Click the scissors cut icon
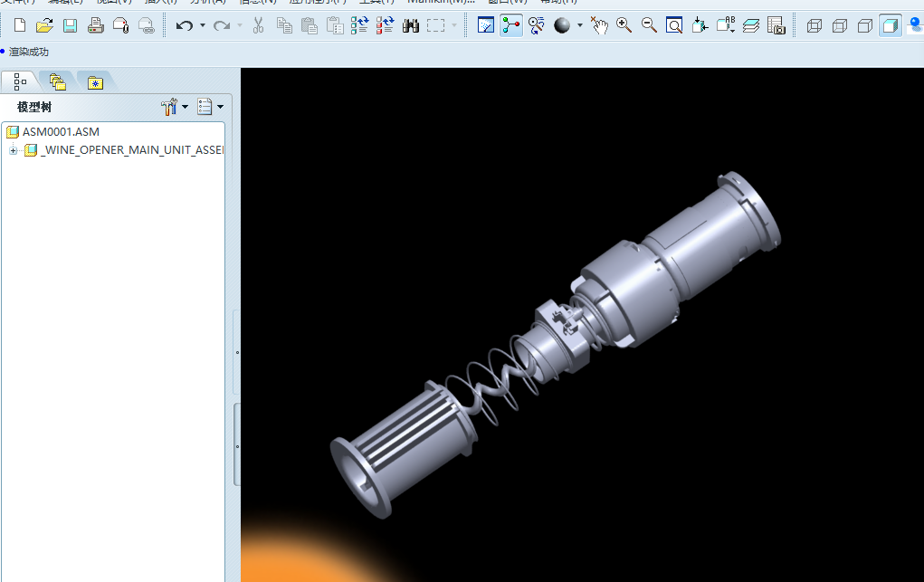924x582 pixels. [x=258, y=25]
